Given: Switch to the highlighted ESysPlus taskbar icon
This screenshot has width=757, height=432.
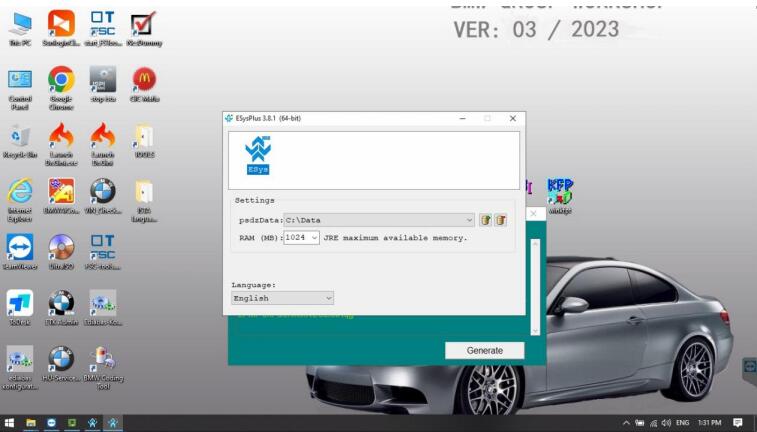Looking at the screenshot, I should [x=113, y=423].
